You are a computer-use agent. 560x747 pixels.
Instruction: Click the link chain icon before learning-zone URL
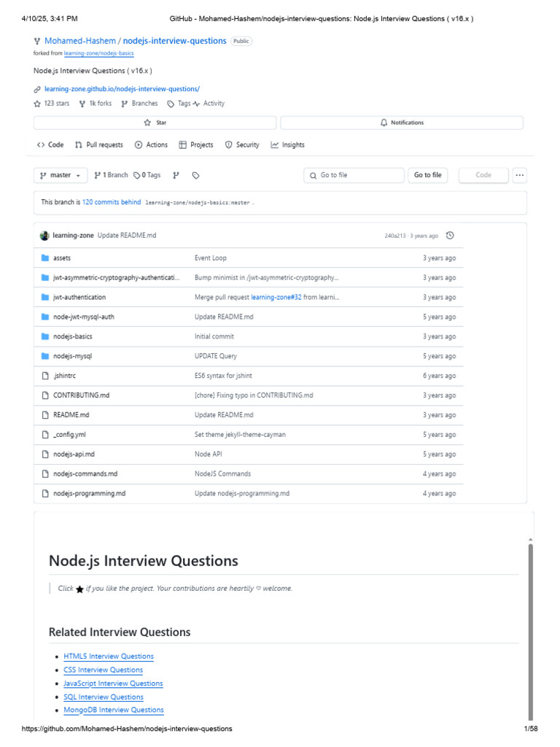pyautogui.click(x=37, y=90)
